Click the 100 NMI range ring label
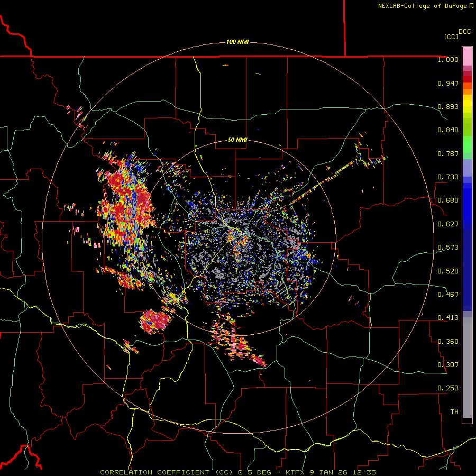 click(237, 42)
